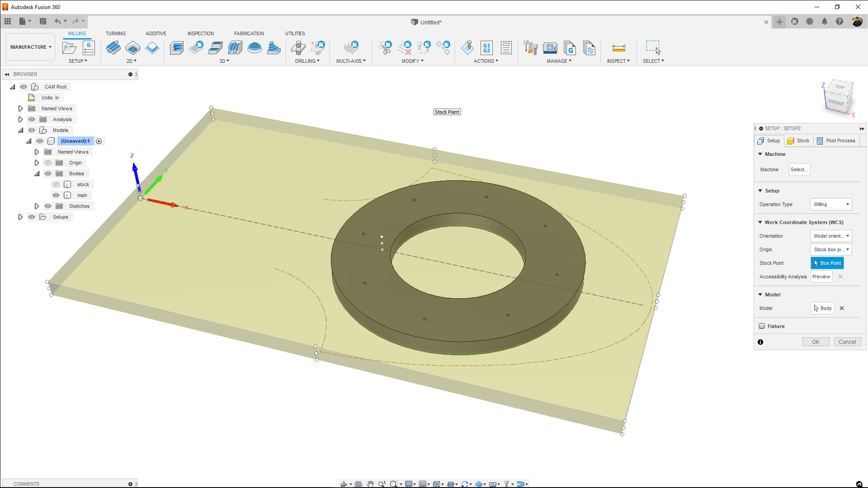Viewport: 868px width, 488px height.
Task: Collapse the Work Coordinate System section
Action: [x=760, y=222]
